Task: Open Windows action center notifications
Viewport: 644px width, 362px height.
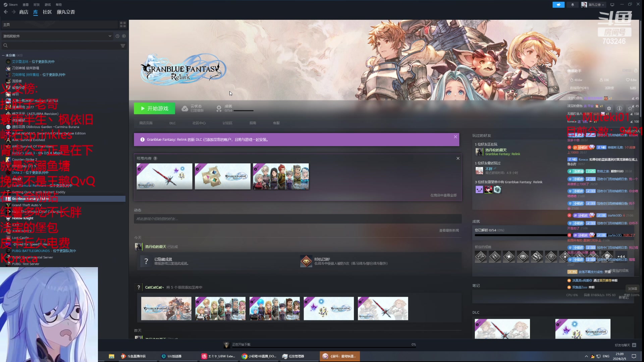Action: 634,356
